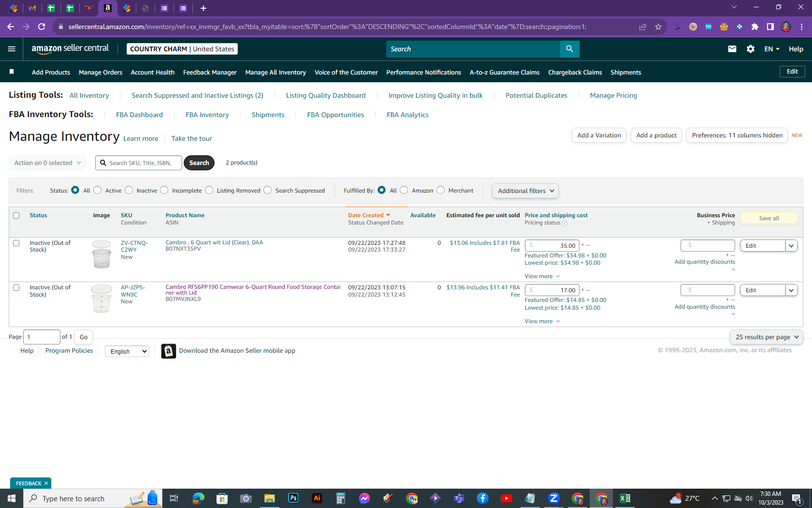812x508 pixels.
Task: Select Active status filter
Action: coord(98,190)
